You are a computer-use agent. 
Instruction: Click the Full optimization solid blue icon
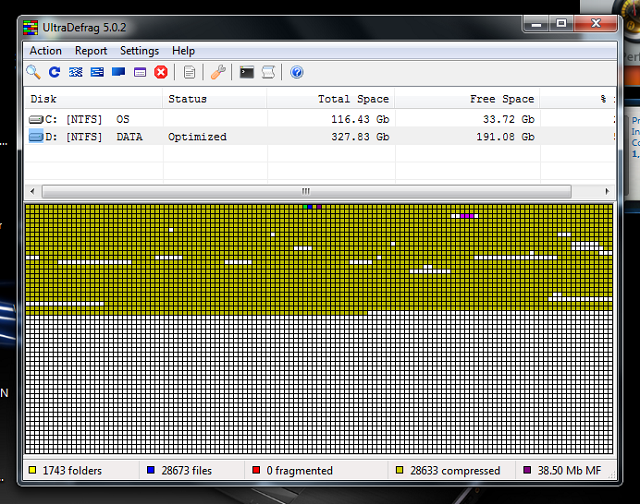[118, 72]
